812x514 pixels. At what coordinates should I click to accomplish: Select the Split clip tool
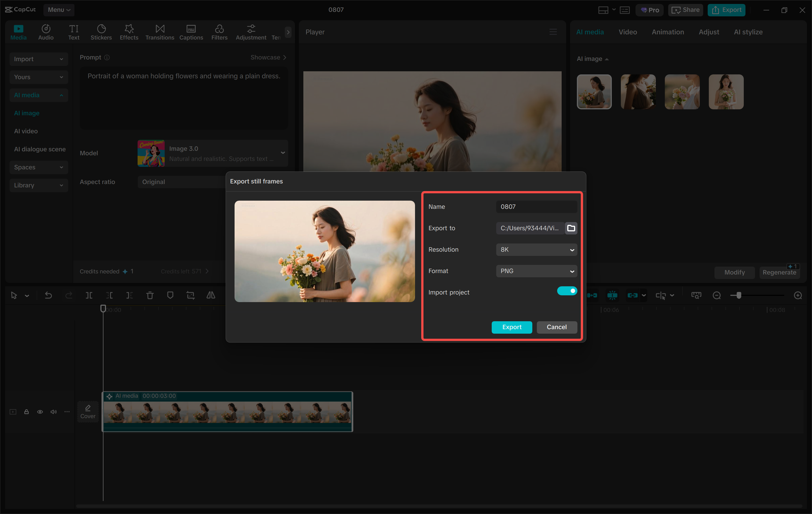(x=89, y=295)
